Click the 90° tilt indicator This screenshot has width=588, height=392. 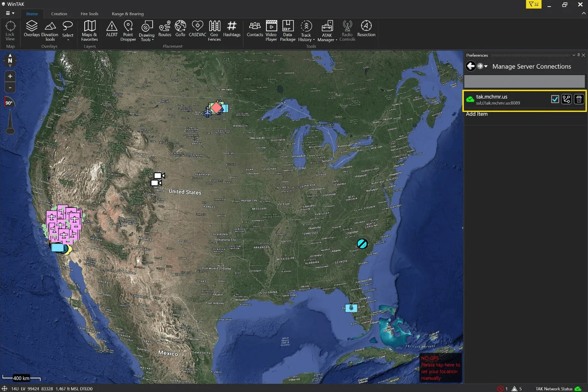(x=9, y=102)
